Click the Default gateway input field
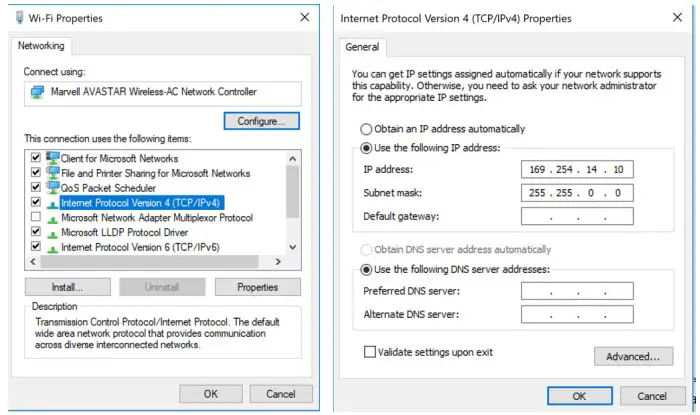 point(577,217)
